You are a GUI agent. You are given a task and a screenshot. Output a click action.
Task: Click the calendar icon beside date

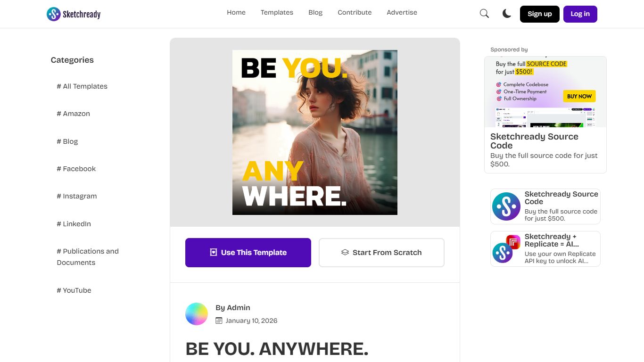point(219,321)
